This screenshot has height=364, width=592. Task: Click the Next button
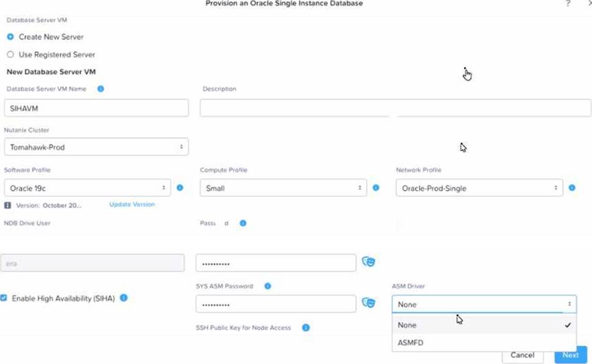pyautogui.click(x=571, y=355)
